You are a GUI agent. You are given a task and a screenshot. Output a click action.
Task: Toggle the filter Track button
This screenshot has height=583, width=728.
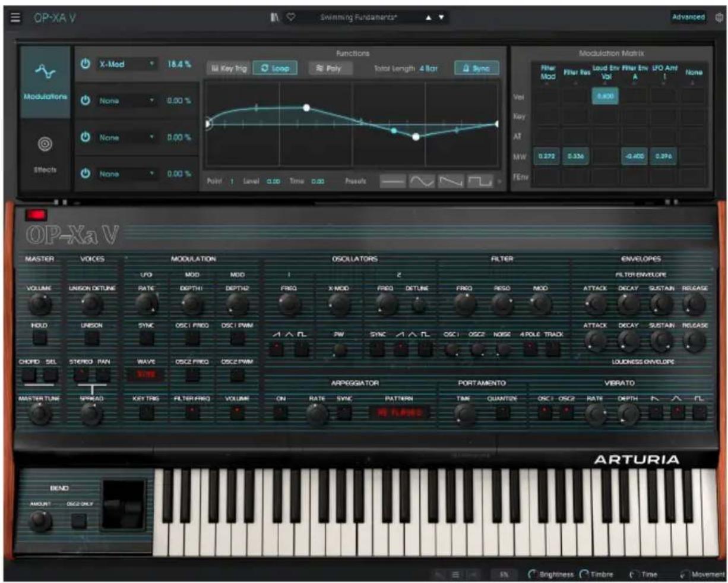point(553,348)
